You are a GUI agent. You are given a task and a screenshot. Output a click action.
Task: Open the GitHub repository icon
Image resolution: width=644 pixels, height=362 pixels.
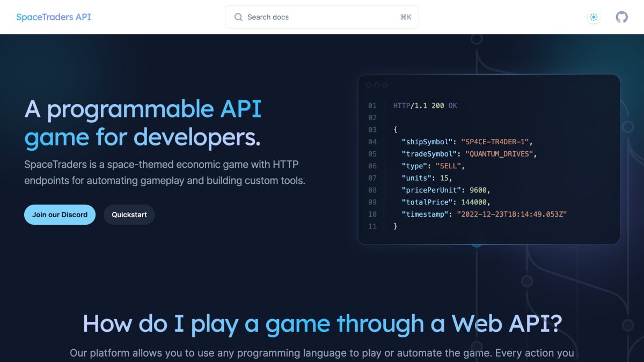point(621,17)
